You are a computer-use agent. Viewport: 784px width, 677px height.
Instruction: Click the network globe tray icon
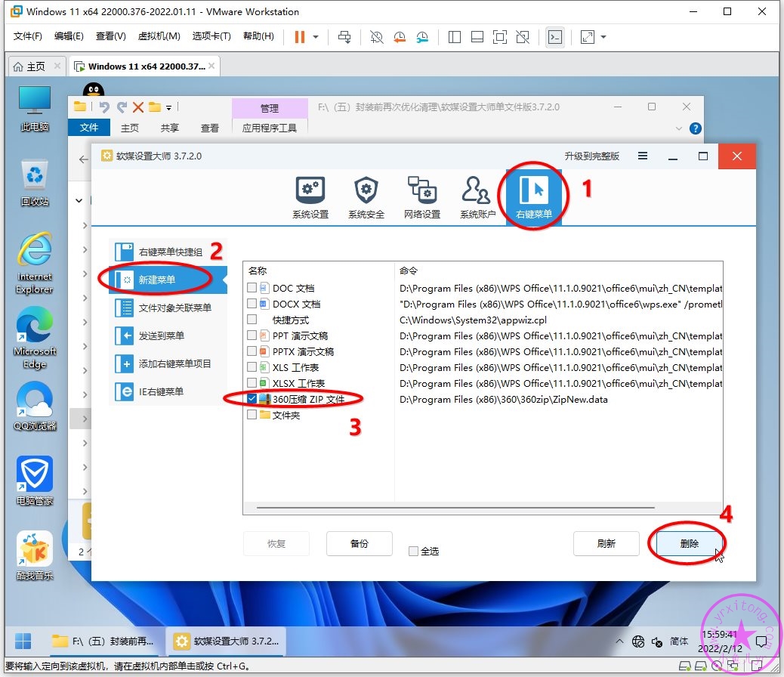point(638,641)
